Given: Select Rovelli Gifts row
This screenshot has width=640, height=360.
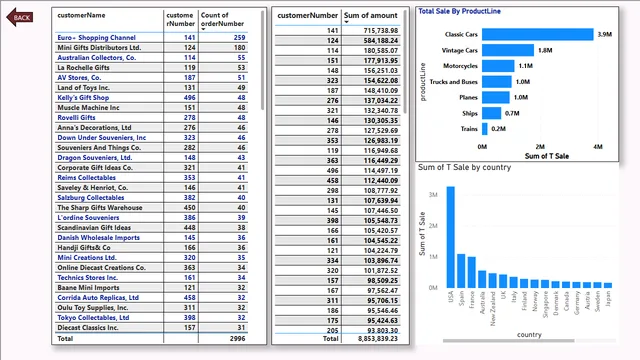Looking at the screenshot, I should (x=151, y=118).
